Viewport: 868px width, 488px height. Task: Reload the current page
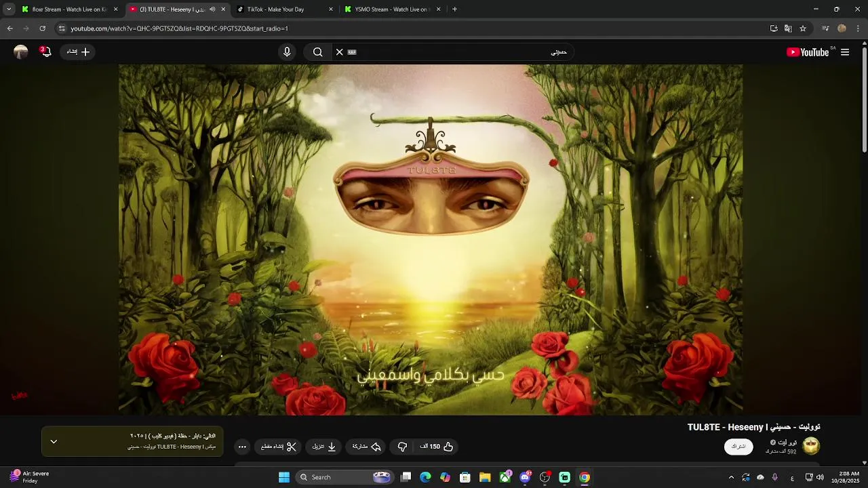(x=42, y=28)
